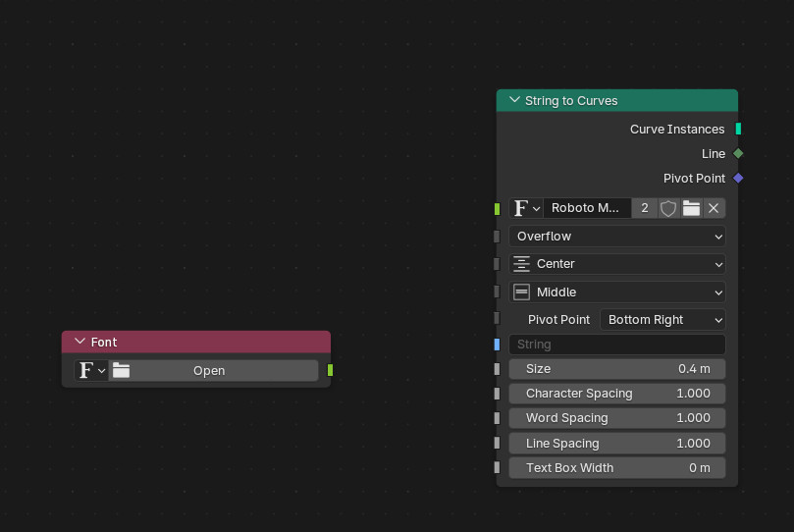Click the Curve Instances label
Viewport: 794px width, 532px height.
(677, 130)
